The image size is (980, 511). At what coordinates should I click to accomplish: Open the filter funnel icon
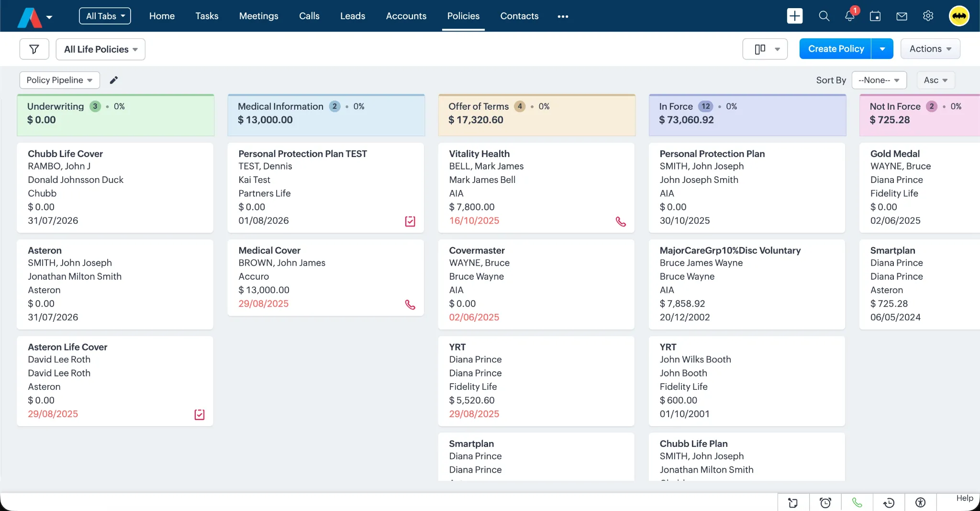tap(34, 49)
